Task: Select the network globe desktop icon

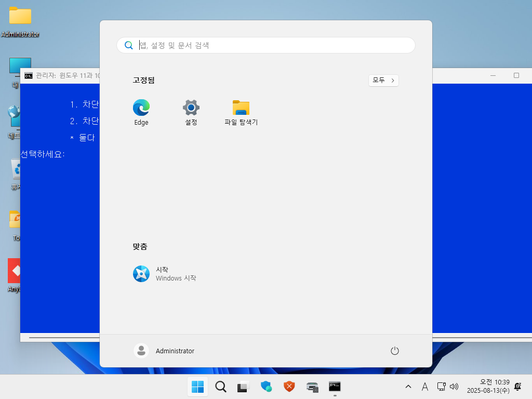Action: pyautogui.click(x=14, y=122)
